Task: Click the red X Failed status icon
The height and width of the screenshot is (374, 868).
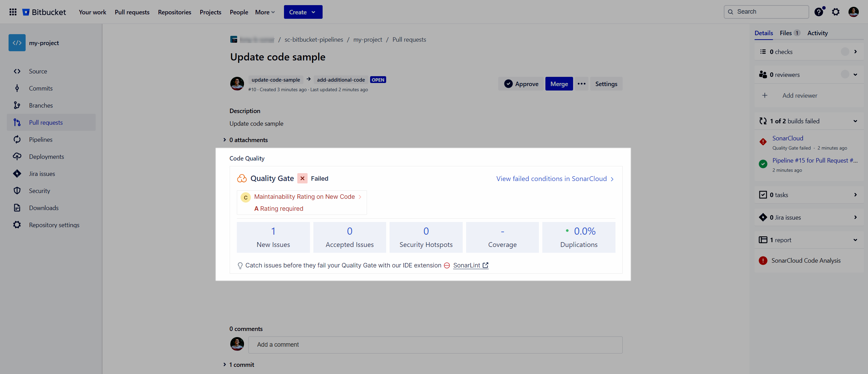Action: click(x=302, y=178)
